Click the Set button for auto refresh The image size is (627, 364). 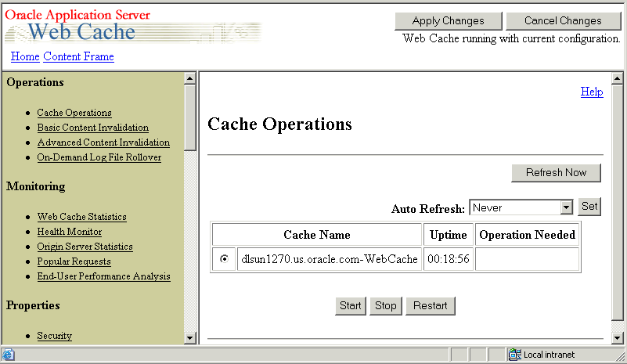(x=589, y=207)
